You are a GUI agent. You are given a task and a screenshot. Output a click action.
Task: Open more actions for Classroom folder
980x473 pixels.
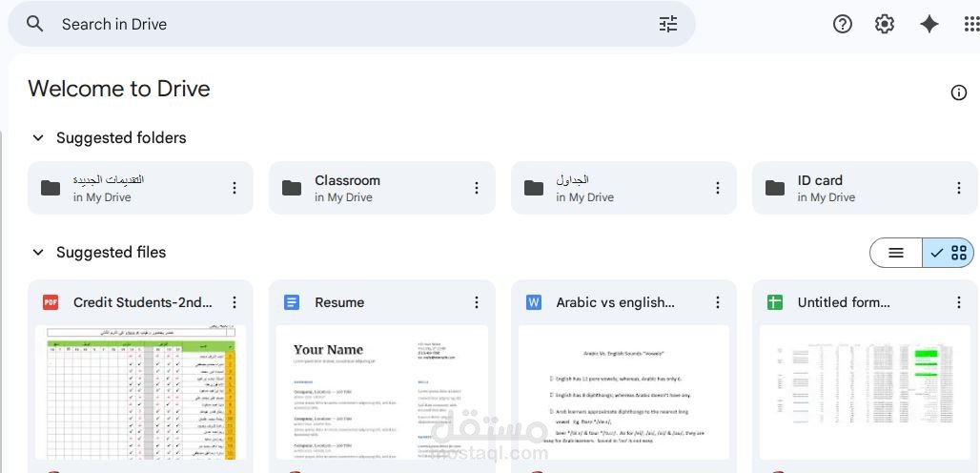click(x=477, y=188)
